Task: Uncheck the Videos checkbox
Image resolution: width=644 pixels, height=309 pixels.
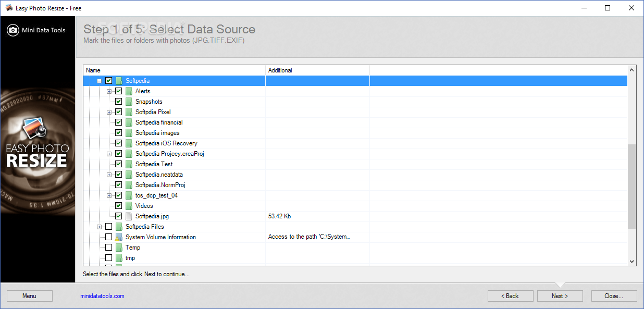Action: (118, 206)
